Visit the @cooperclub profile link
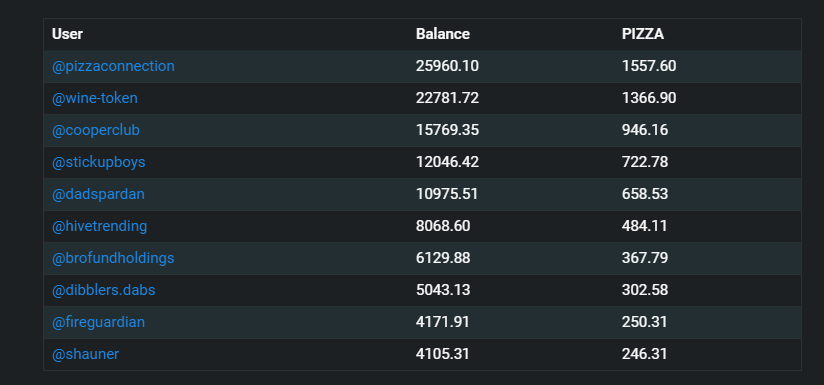 point(96,130)
